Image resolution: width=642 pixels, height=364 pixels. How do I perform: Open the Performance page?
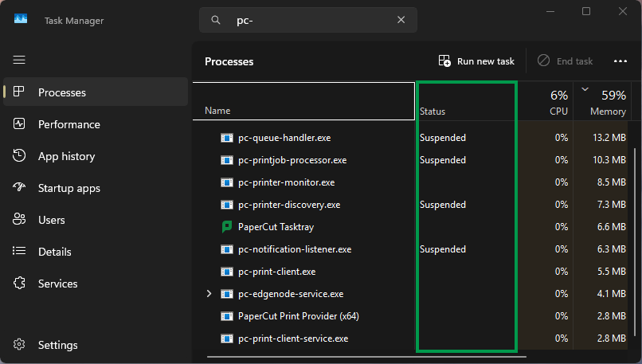click(x=96, y=124)
